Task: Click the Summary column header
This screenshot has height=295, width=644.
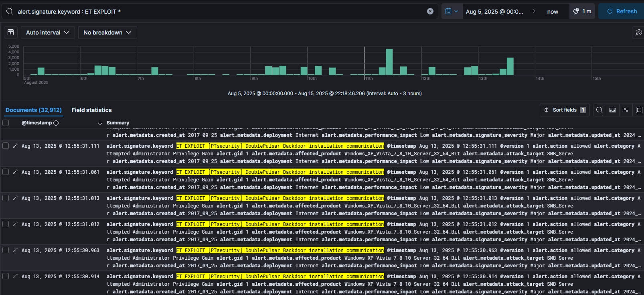Action: [118, 123]
